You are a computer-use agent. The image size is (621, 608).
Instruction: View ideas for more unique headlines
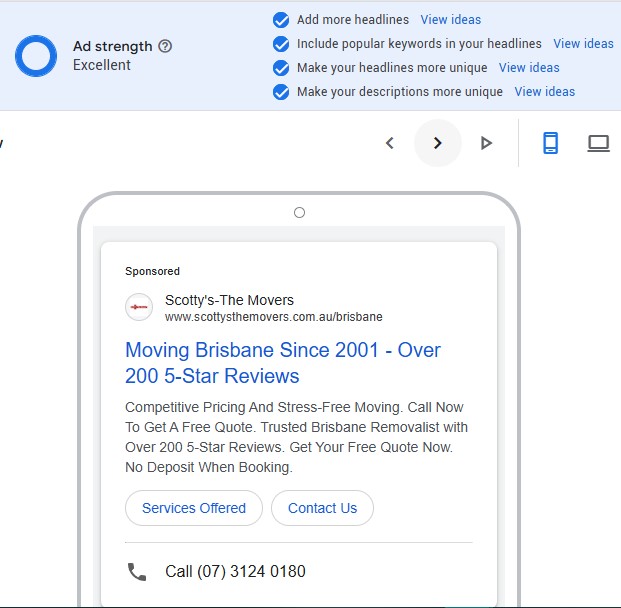(529, 68)
